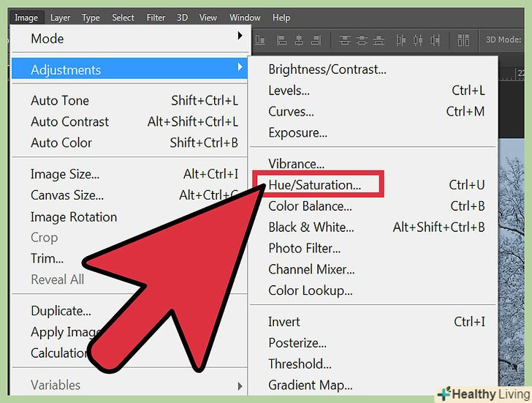Click the Distribute left edges icon
Screen dimensions: 532x403
click(x=400, y=40)
